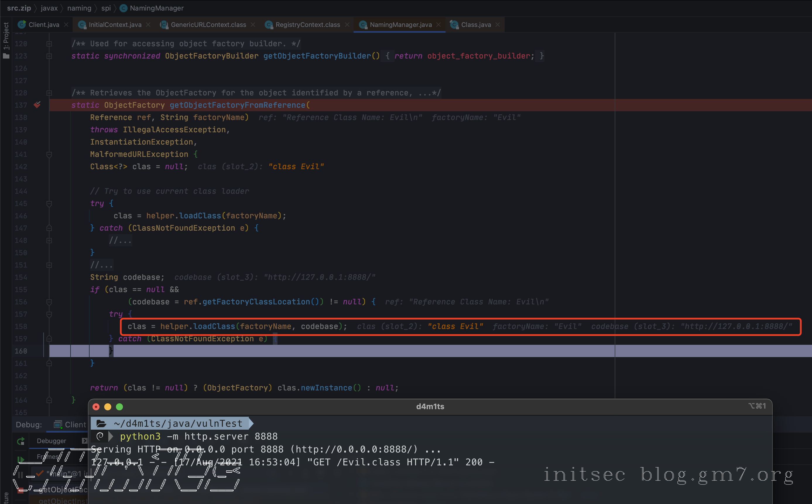812x504 pixels.
Task: Stop the debug session
Action: (x=21, y=490)
